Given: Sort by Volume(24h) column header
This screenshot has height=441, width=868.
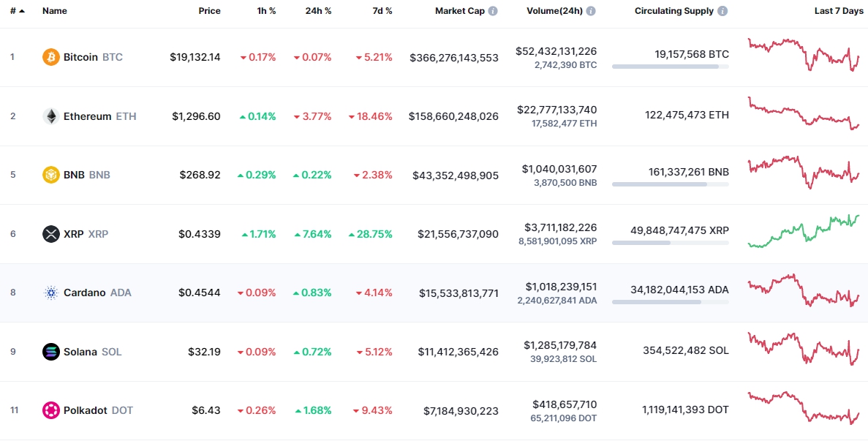Looking at the screenshot, I should [555, 11].
